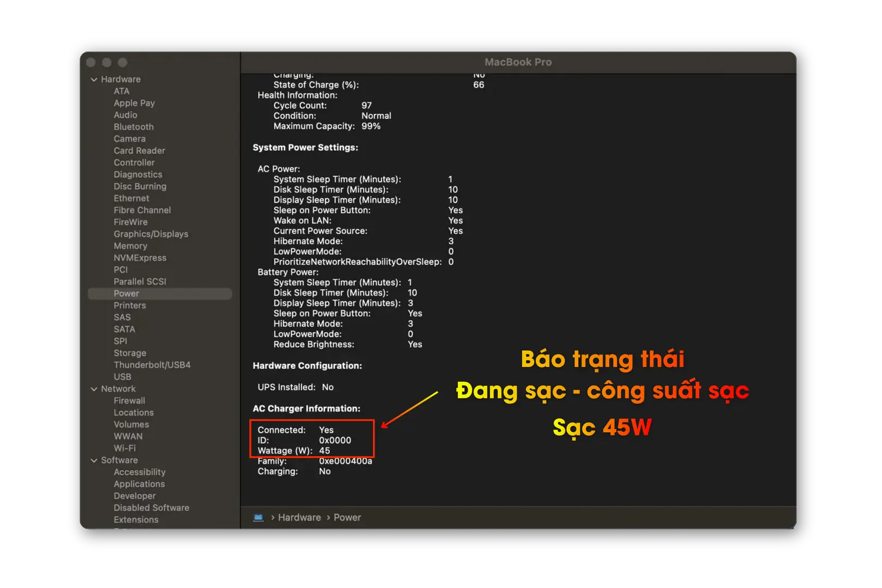Open Memory in the sidebar
This screenshot has width=882, height=588.
[130, 246]
